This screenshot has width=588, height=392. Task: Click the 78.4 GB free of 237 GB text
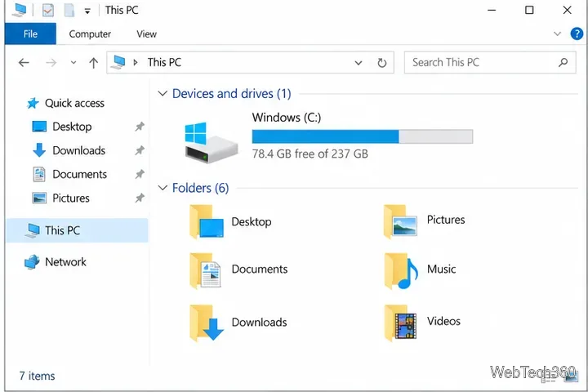pyautogui.click(x=310, y=154)
